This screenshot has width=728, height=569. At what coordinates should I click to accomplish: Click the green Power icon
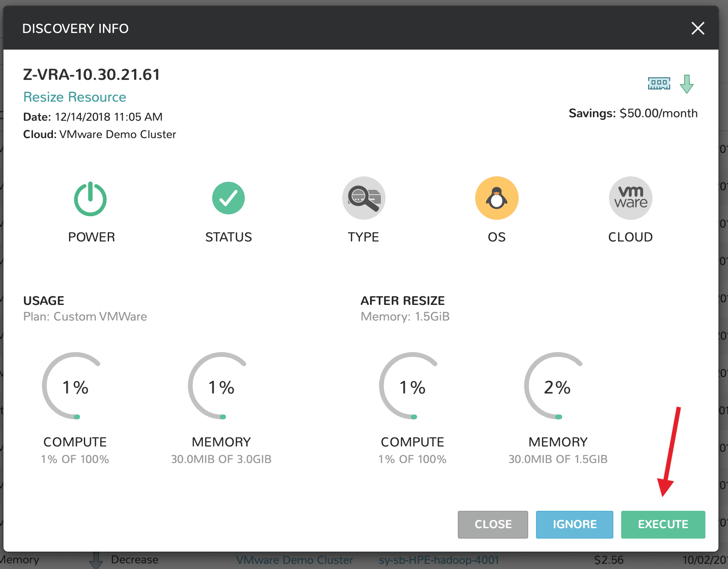point(90,199)
